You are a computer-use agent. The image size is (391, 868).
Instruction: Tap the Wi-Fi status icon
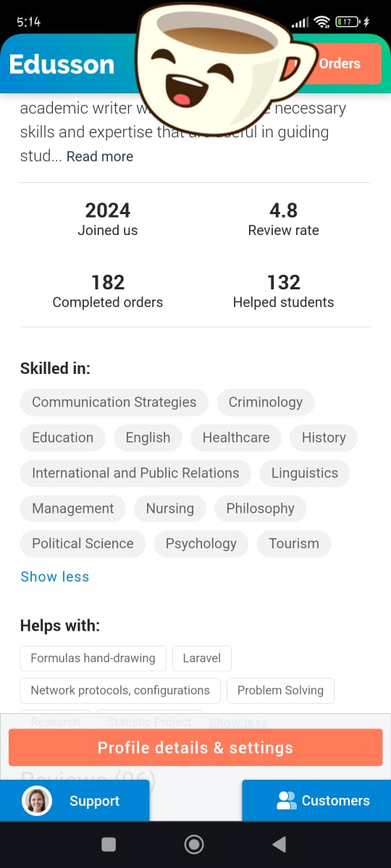[323, 22]
